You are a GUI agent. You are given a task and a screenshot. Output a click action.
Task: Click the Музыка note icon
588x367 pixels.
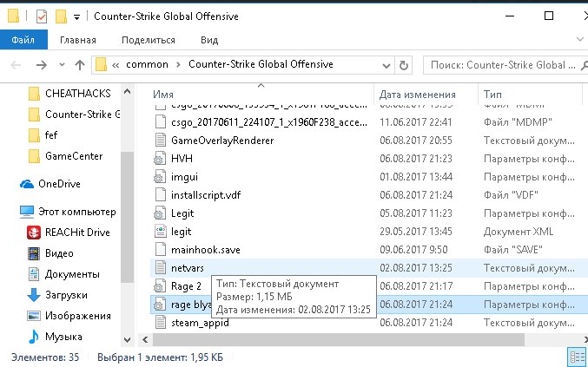coord(34,337)
